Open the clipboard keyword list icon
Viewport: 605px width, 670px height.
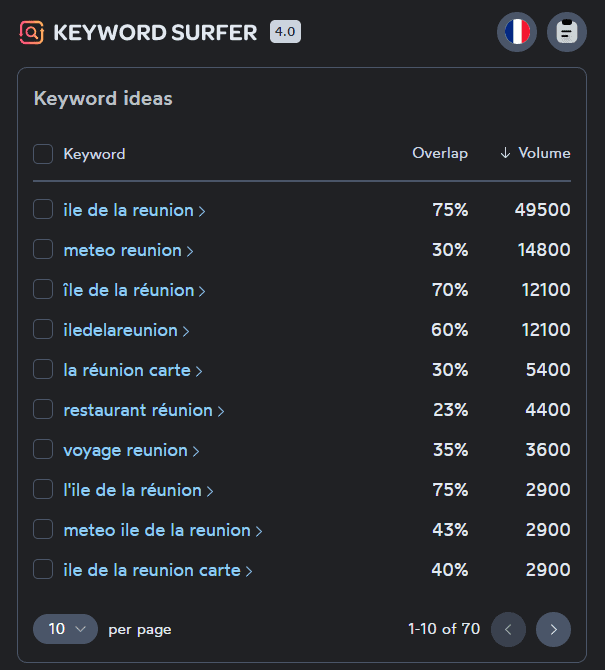point(567,32)
